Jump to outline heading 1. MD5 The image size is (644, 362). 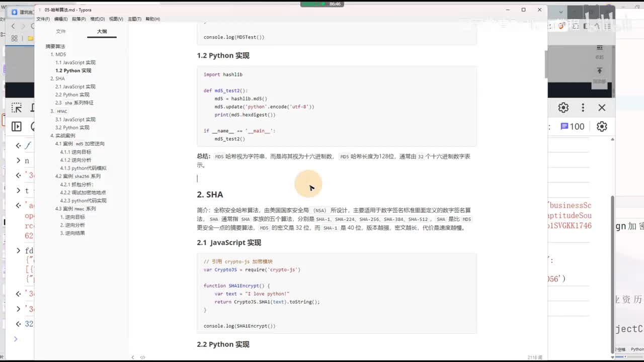[x=58, y=54]
